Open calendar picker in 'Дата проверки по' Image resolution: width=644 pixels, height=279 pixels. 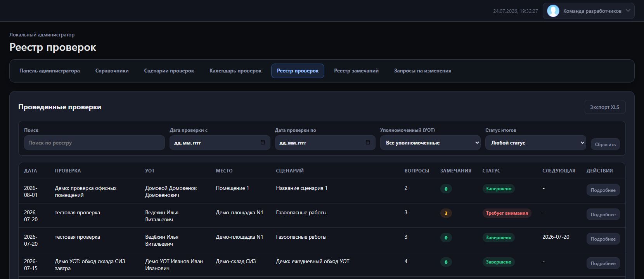pos(368,143)
